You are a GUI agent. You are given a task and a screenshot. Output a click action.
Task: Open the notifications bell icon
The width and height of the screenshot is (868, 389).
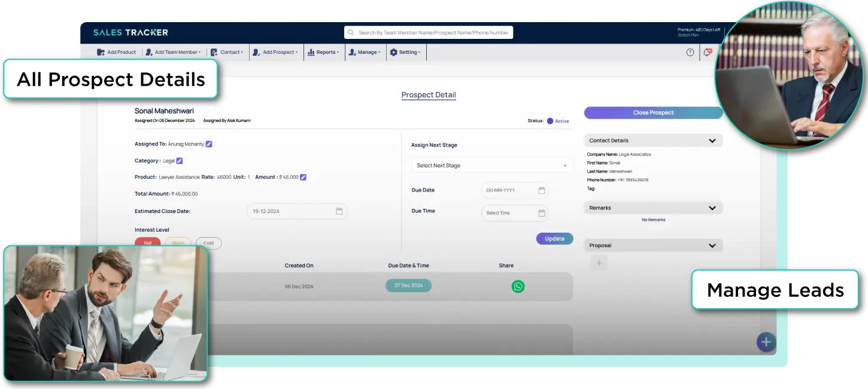pyautogui.click(x=707, y=53)
